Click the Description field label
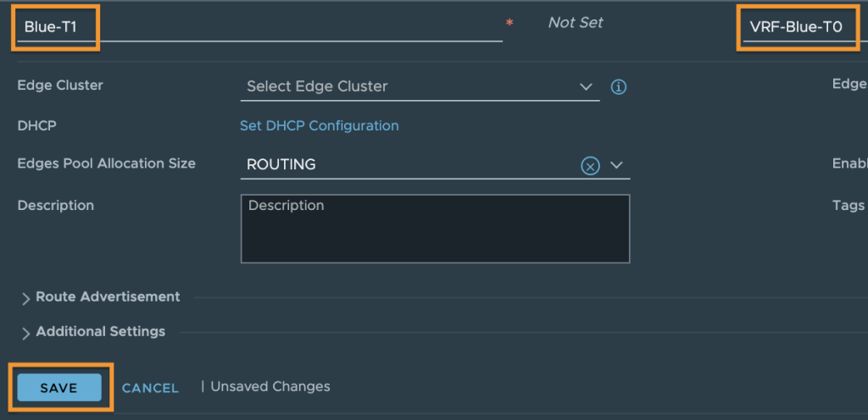 click(56, 206)
